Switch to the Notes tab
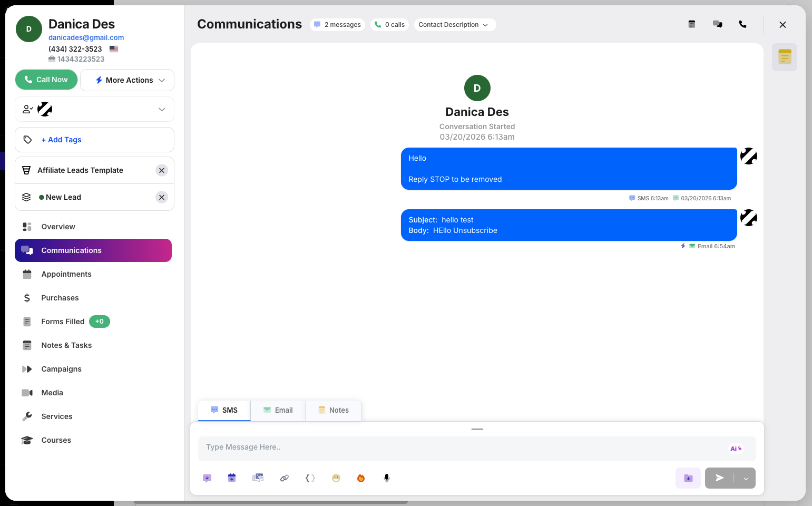Viewport: 812px width, 506px height. (x=334, y=410)
